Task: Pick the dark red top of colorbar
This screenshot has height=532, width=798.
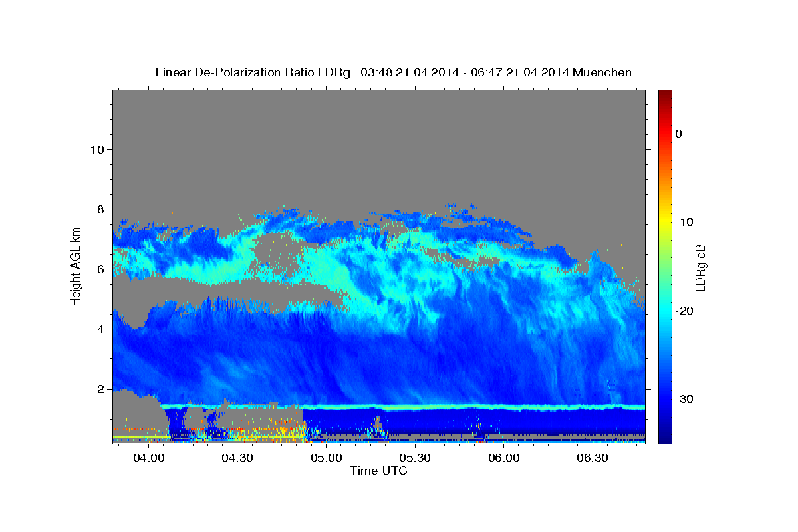Action: coord(665,94)
